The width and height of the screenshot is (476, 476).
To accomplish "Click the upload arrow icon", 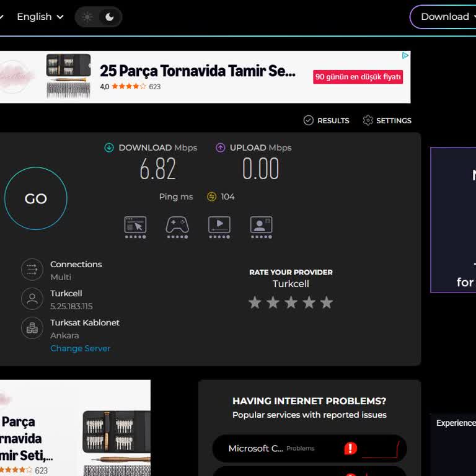I will pos(221,148).
